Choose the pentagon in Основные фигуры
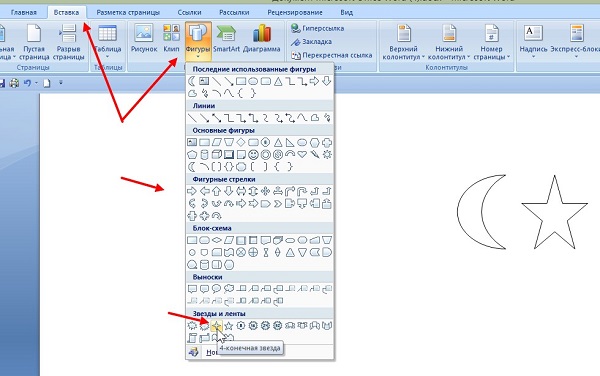The image size is (600, 376). click(192, 155)
